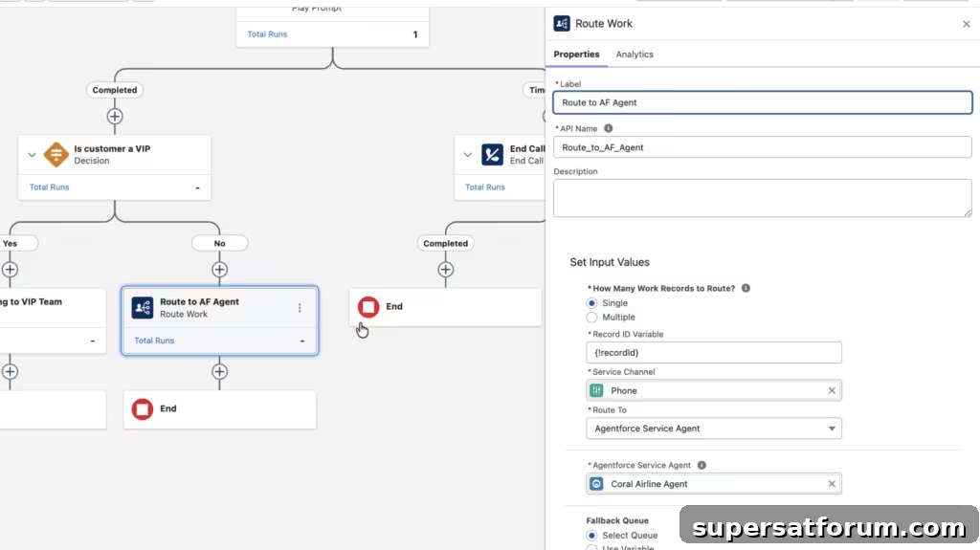The image size is (980, 550).
Task: Open Total Runs on Is customer a VIP
Action: (50, 187)
